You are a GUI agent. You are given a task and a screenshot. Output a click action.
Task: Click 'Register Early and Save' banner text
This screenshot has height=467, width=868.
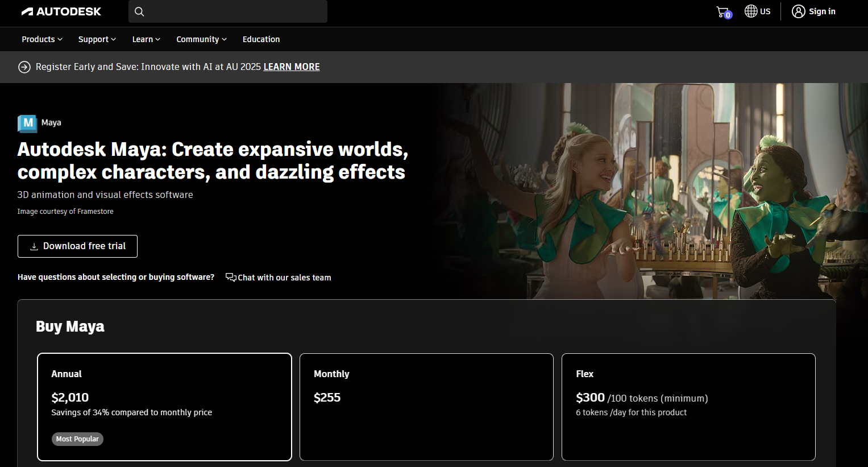click(x=85, y=67)
